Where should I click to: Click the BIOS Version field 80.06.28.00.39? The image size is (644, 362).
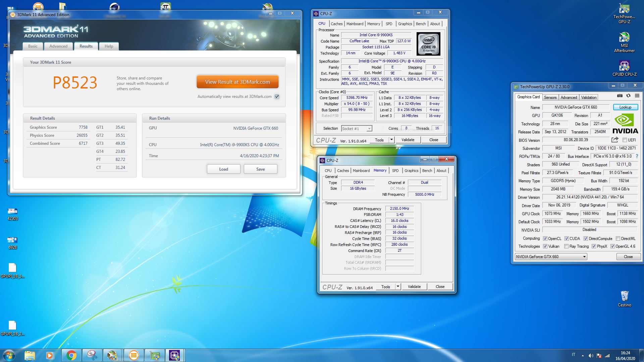click(x=576, y=140)
